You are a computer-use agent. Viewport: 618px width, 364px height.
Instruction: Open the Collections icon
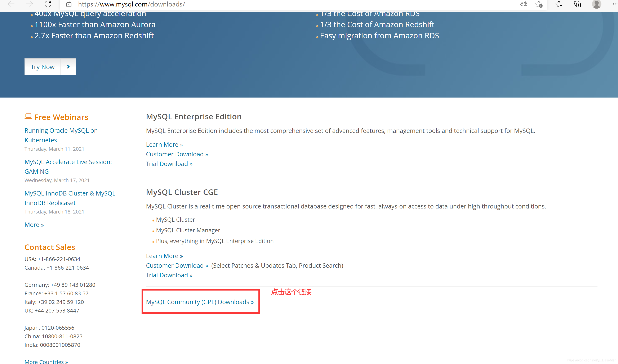(577, 4)
